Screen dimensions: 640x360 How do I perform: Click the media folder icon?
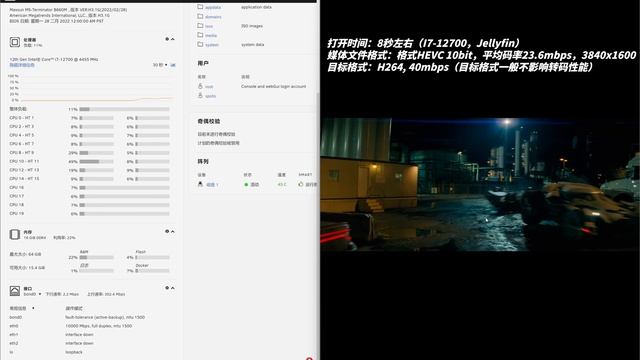(200, 35)
